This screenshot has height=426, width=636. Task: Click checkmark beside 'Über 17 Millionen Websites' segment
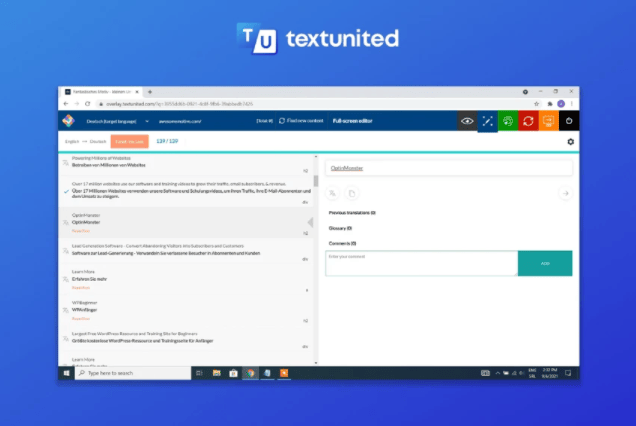[66, 191]
